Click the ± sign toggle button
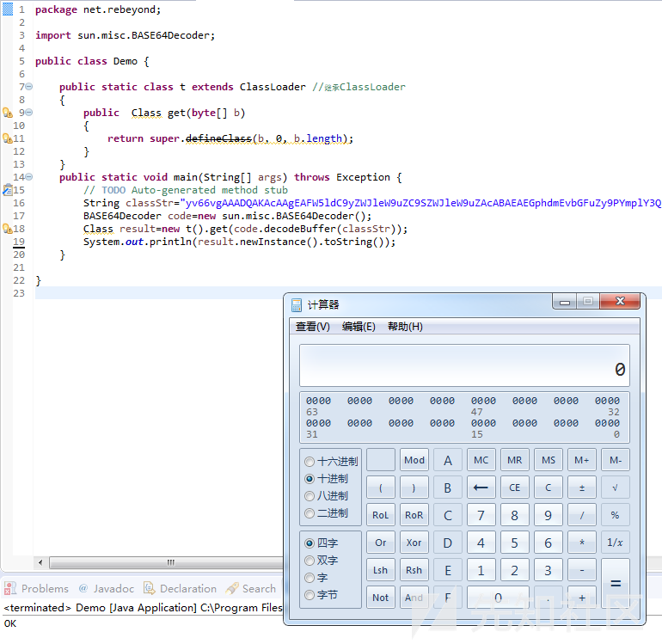 (582, 488)
